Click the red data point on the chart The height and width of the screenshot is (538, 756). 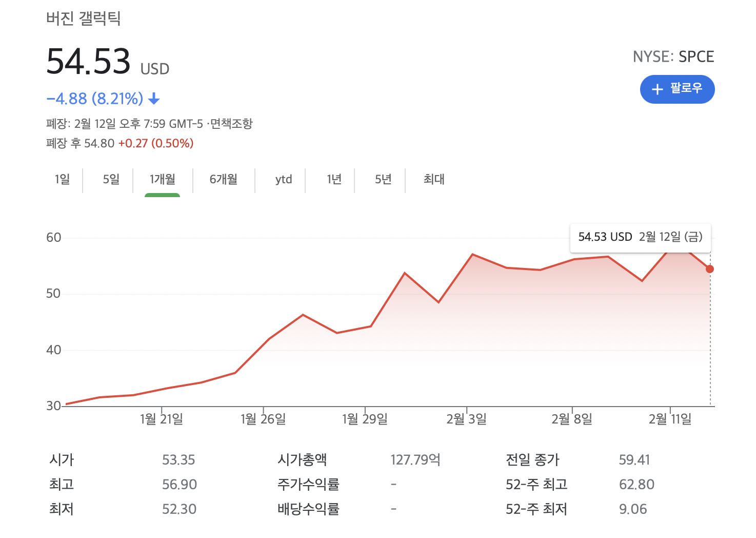[710, 269]
